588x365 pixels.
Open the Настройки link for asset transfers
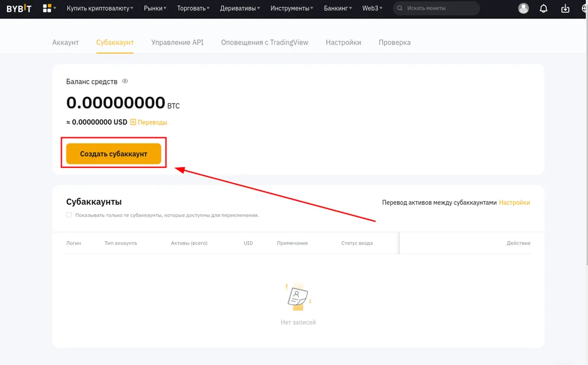point(514,203)
